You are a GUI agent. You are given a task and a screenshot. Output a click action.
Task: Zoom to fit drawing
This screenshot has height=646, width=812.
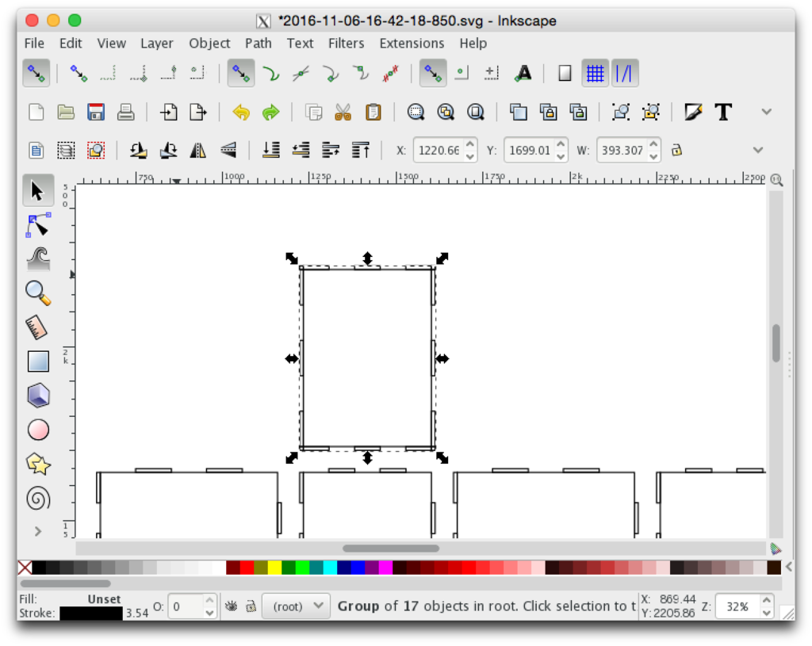coord(446,112)
